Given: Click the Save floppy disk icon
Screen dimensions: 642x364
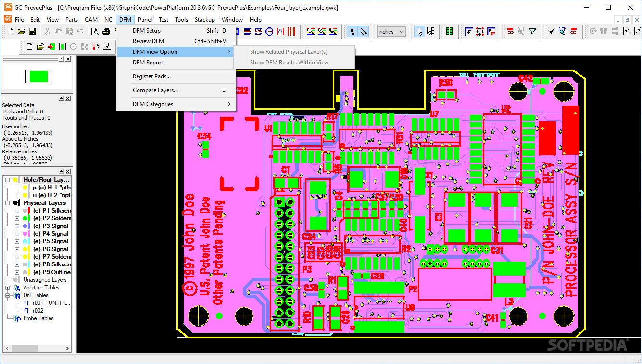Looking at the screenshot, I should (x=32, y=32).
